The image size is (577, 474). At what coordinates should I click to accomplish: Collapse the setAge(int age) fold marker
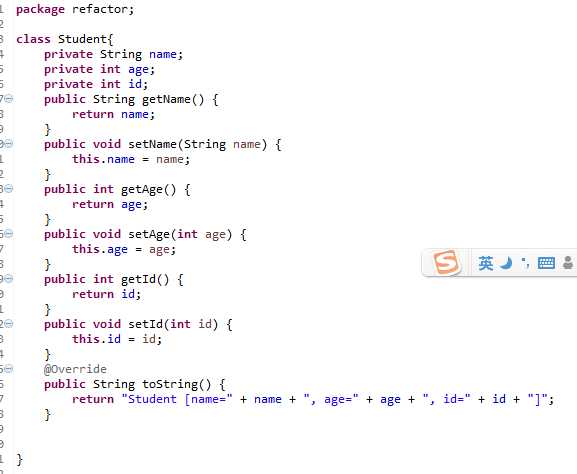9,234
